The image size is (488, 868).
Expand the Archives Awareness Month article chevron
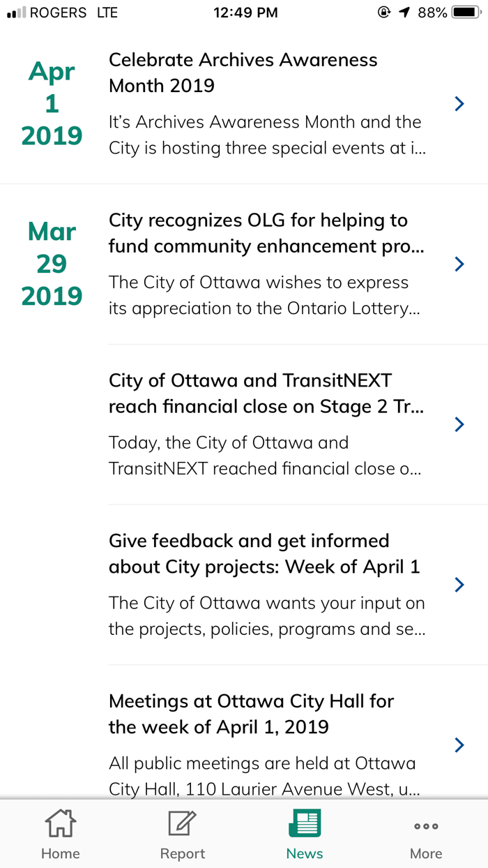click(459, 103)
